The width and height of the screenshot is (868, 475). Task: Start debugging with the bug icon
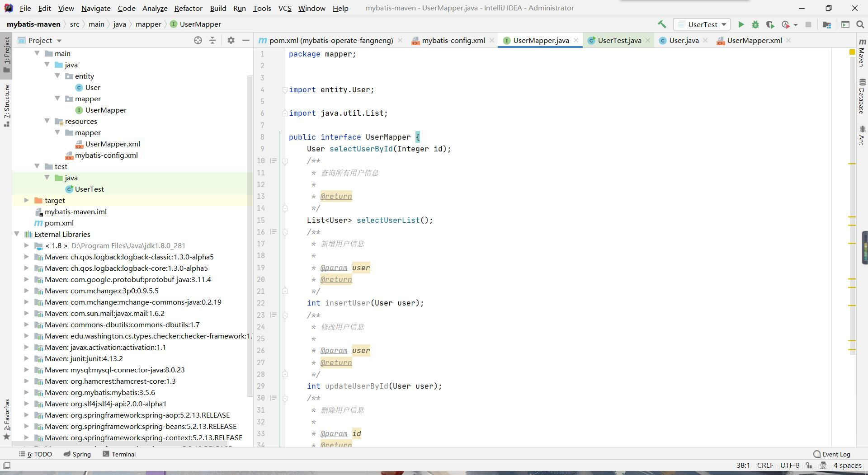pos(755,24)
